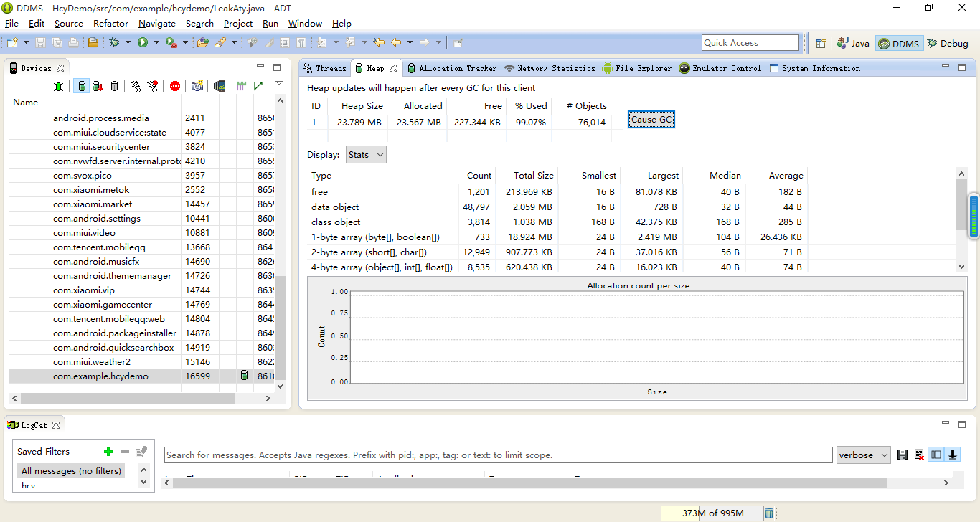
Task: Switch to the Debug perspective
Action: coord(947,44)
